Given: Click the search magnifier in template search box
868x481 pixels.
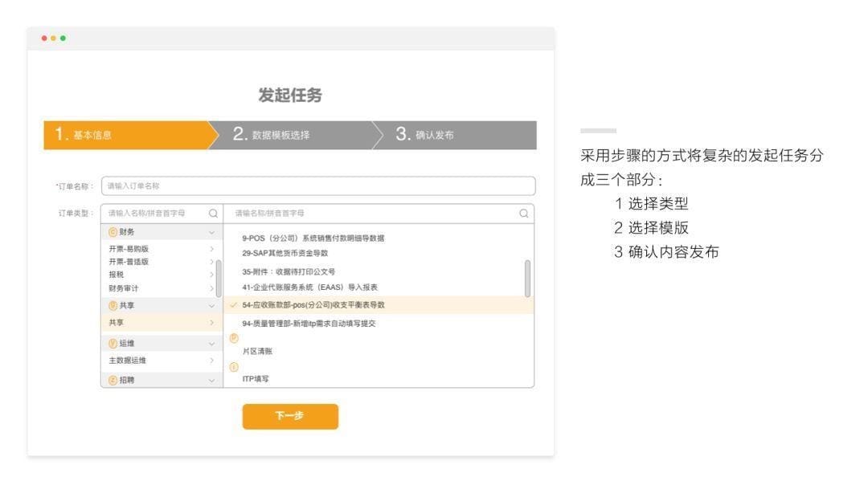Looking at the screenshot, I should pyautogui.click(x=523, y=213).
